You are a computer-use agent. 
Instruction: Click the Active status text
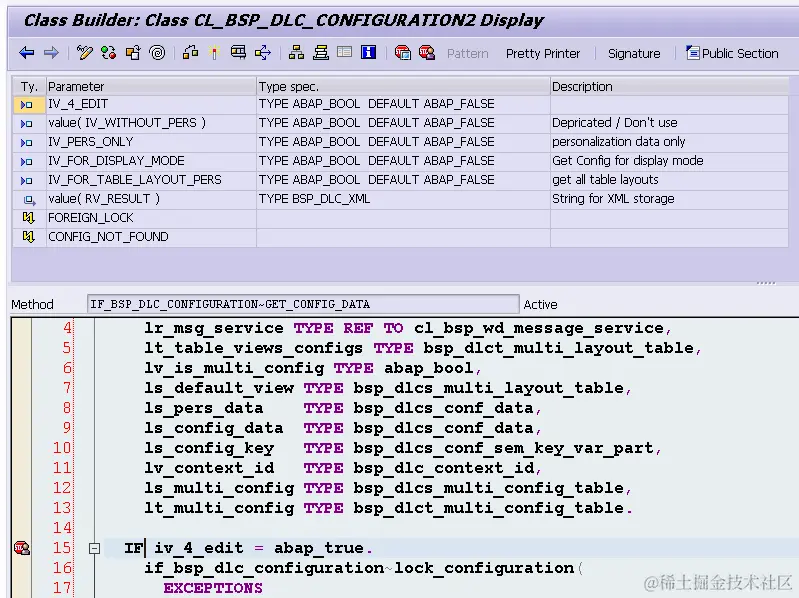(x=540, y=305)
